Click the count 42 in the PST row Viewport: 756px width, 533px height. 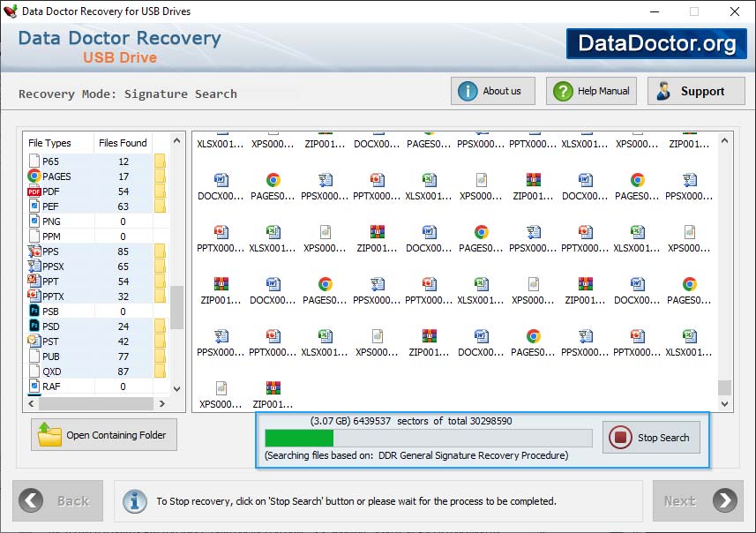(x=124, y=341)
